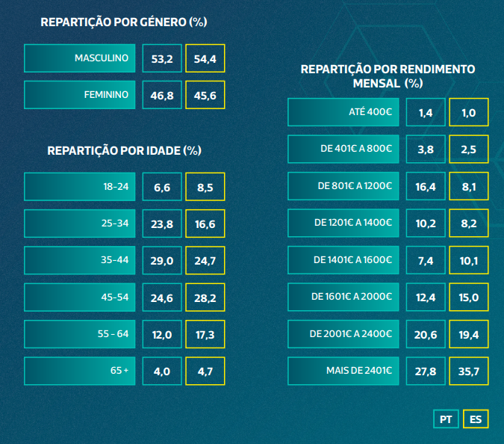Select the 16,4 value for 801€-1200€
Screen dimensions: 504x444
[x=426, y=186]
